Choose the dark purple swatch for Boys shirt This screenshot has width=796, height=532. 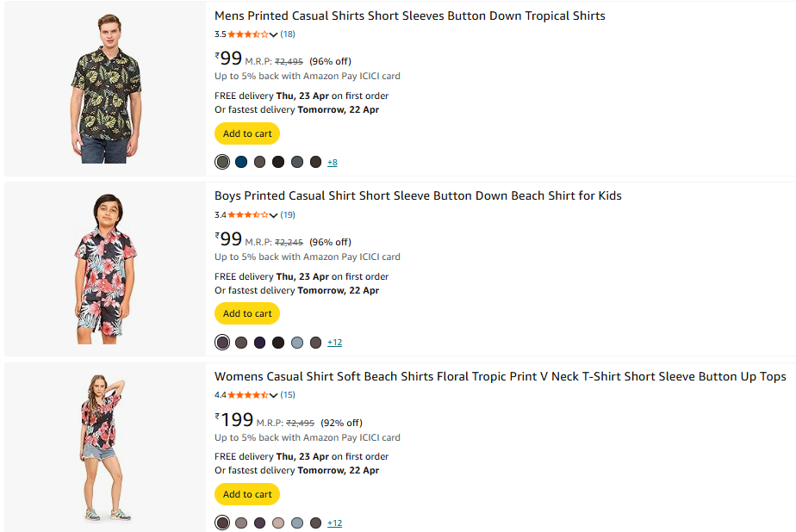[x=259, y=343]
